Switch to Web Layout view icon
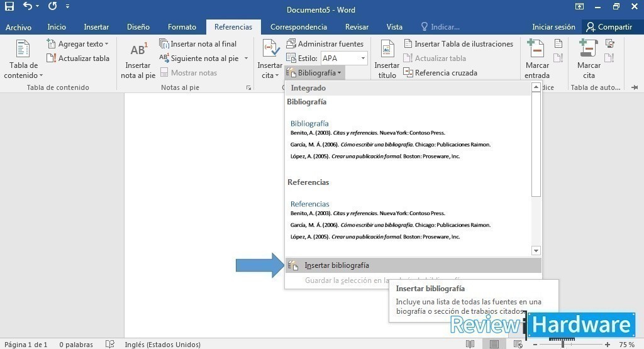The height and width of the screenshot is (349, 644). point(518,344)
